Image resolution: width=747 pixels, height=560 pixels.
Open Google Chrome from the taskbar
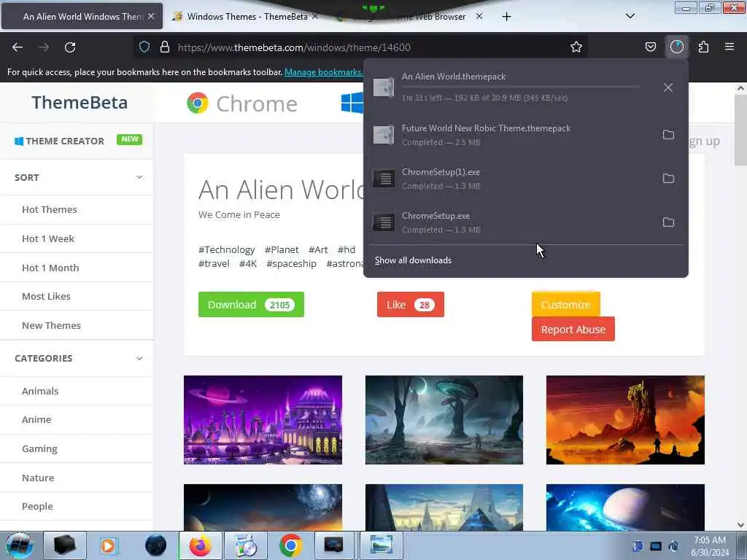290,545
